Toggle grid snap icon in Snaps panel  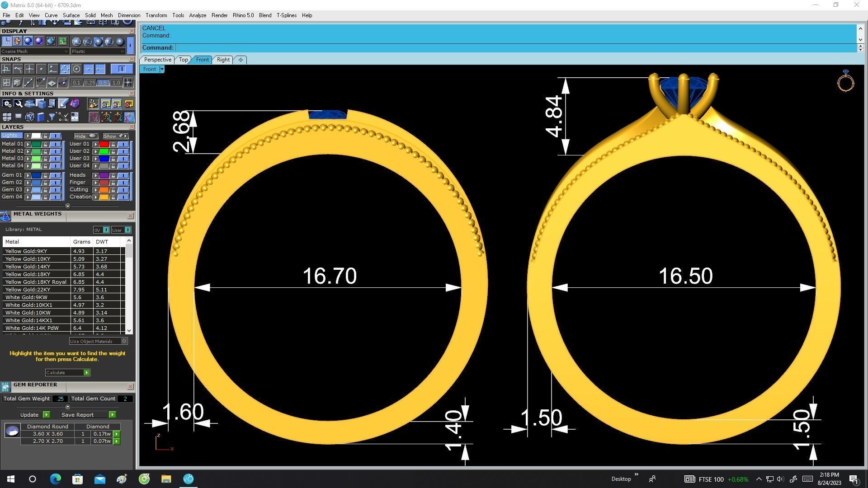[x=128, y=83]
